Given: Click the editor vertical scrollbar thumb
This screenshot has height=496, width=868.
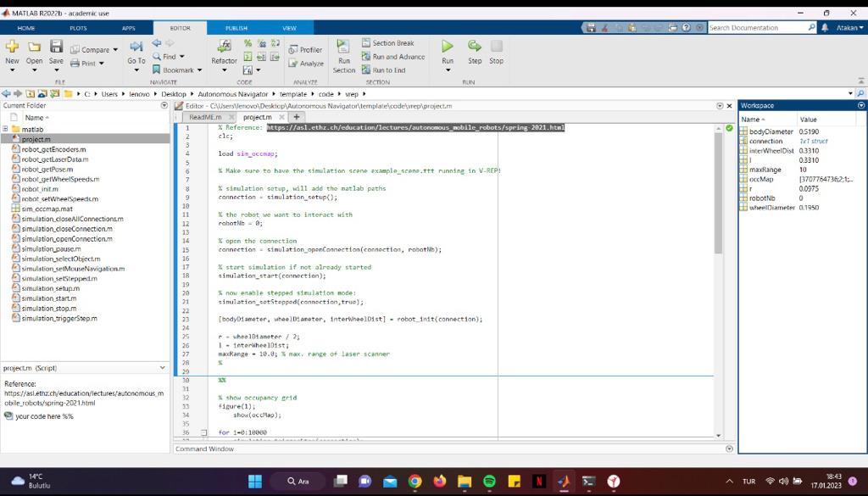Looking at the screenshot, I should click(x=719, y=192).
